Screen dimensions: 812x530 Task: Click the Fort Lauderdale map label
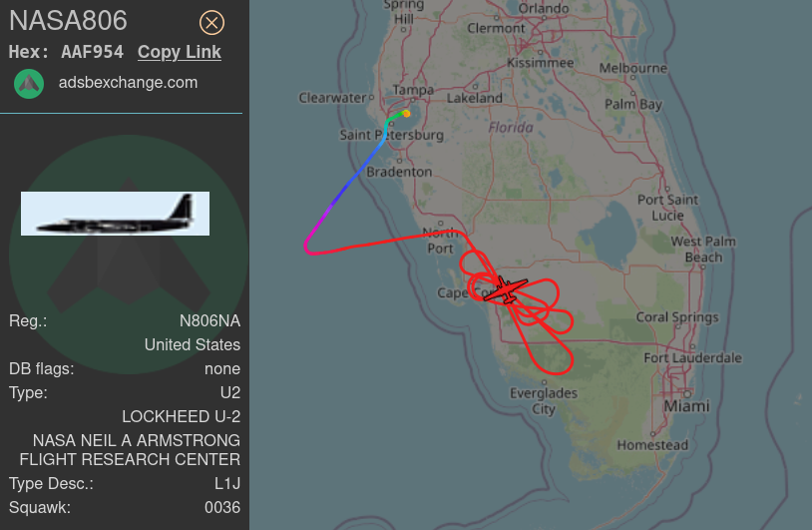pos(692,357)
